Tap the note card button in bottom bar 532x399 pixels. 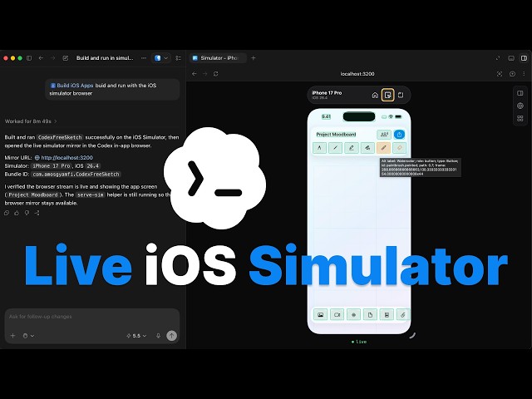click(x=387, y=315)
